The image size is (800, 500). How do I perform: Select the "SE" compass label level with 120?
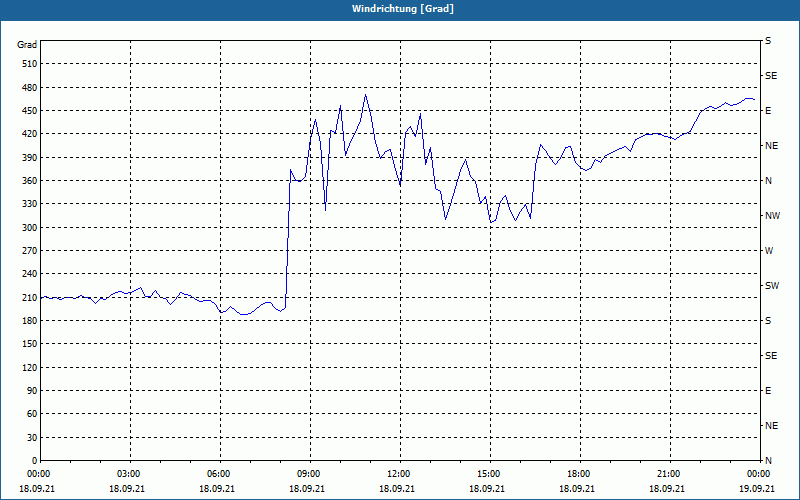771,356
